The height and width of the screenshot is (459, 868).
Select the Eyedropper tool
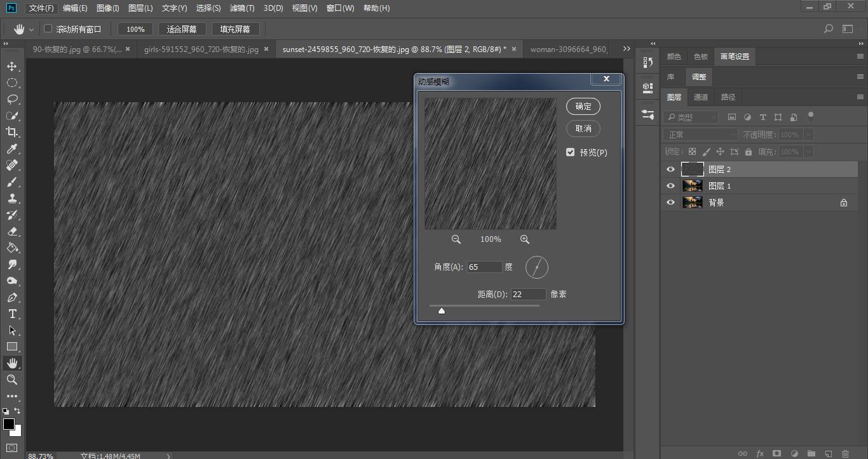tap(11, 149)
